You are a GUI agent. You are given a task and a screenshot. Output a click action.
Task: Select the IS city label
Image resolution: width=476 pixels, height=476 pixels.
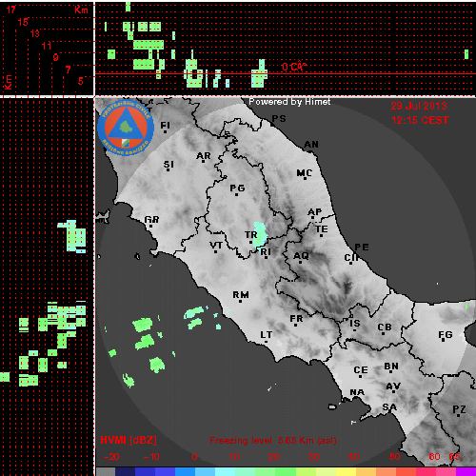click(355, 324)
